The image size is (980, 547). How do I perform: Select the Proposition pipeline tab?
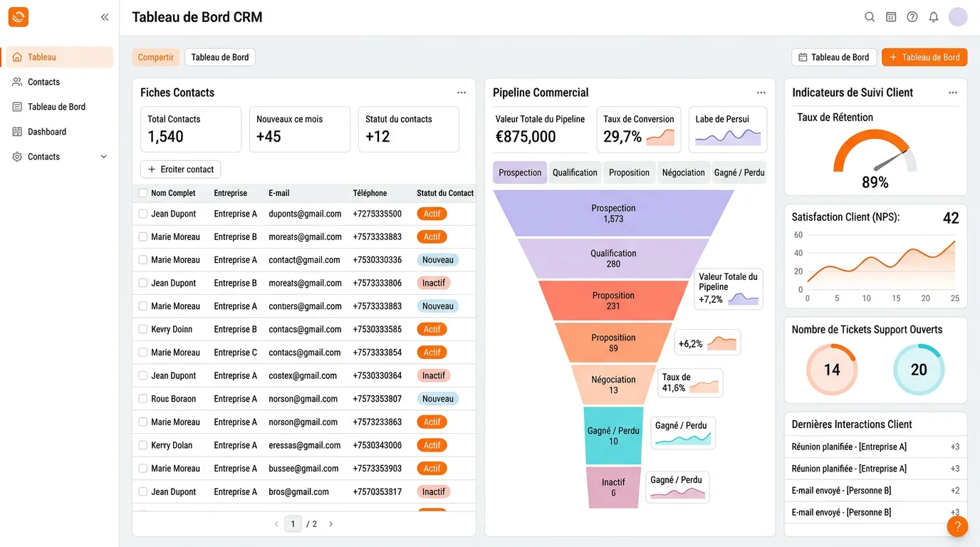(629, 172)
